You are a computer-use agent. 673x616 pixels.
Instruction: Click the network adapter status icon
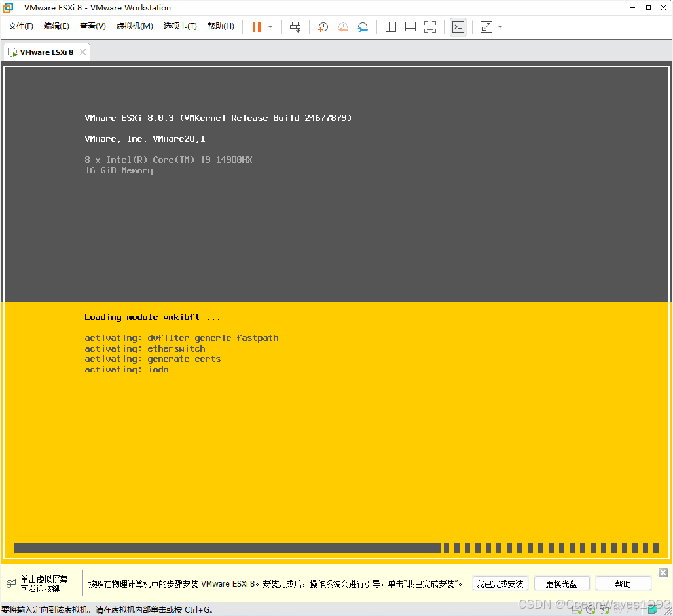(x=604, y=609)
